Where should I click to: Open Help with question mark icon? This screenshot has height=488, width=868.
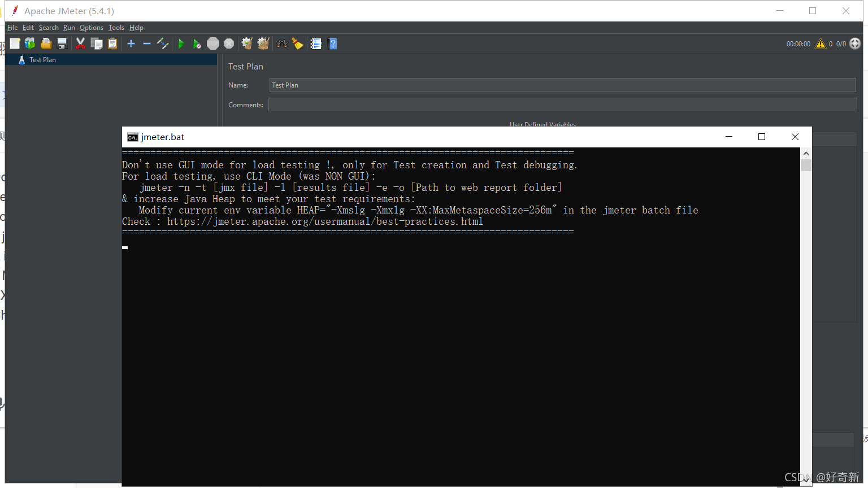coord(332,43)
